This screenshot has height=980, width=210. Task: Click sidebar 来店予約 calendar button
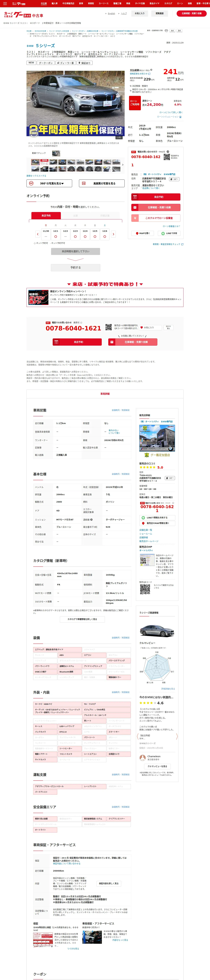click(156, 197)
